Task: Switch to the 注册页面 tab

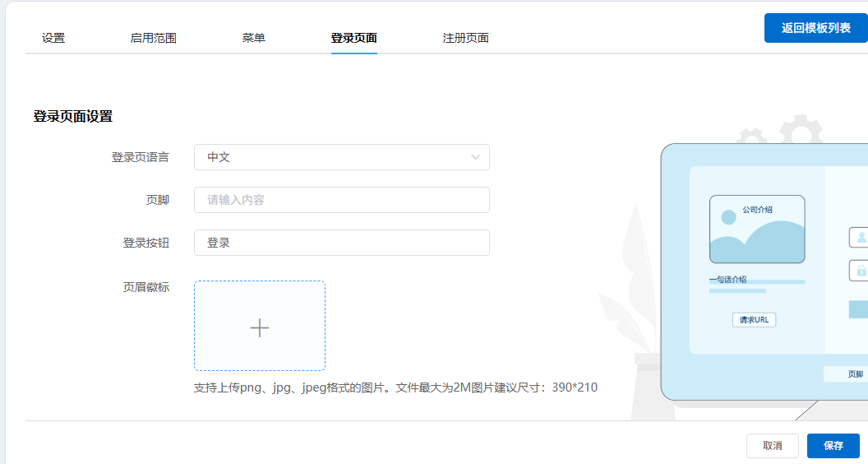Action: click(465, 38)
